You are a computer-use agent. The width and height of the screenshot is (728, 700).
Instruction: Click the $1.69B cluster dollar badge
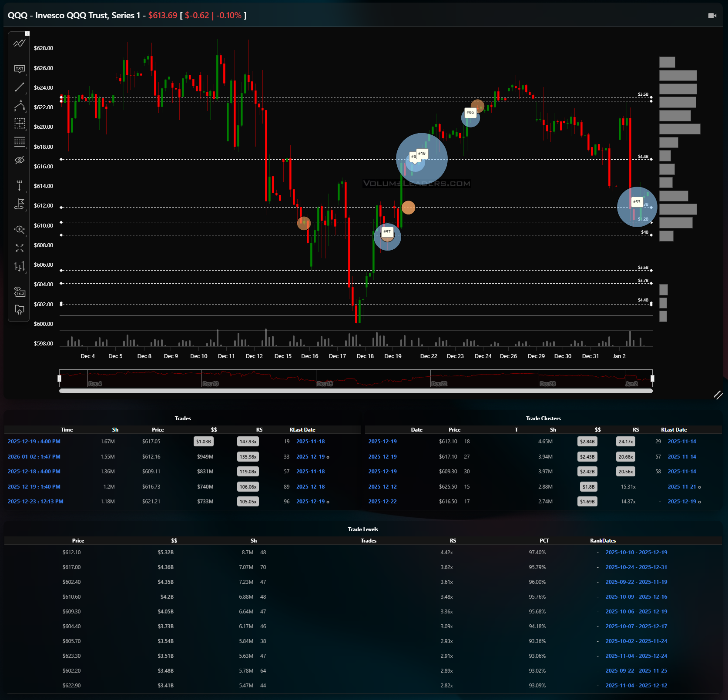(x=587, y=502)
